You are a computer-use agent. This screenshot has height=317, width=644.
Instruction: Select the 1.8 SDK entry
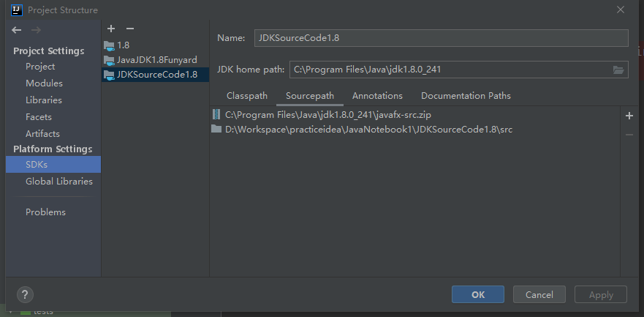pos(155,45)
